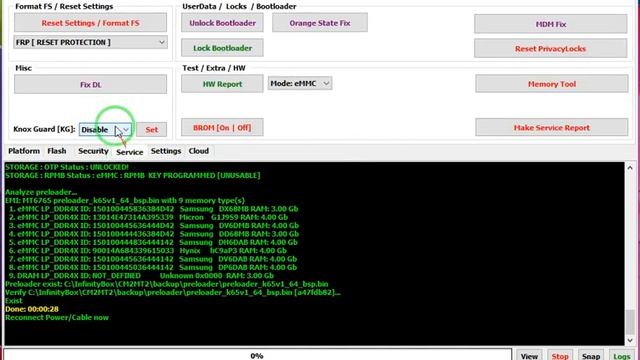
Task: Click 'STORAGE : OTP Status : UNLOCKED!' line
Action: (x=67, y=167)
